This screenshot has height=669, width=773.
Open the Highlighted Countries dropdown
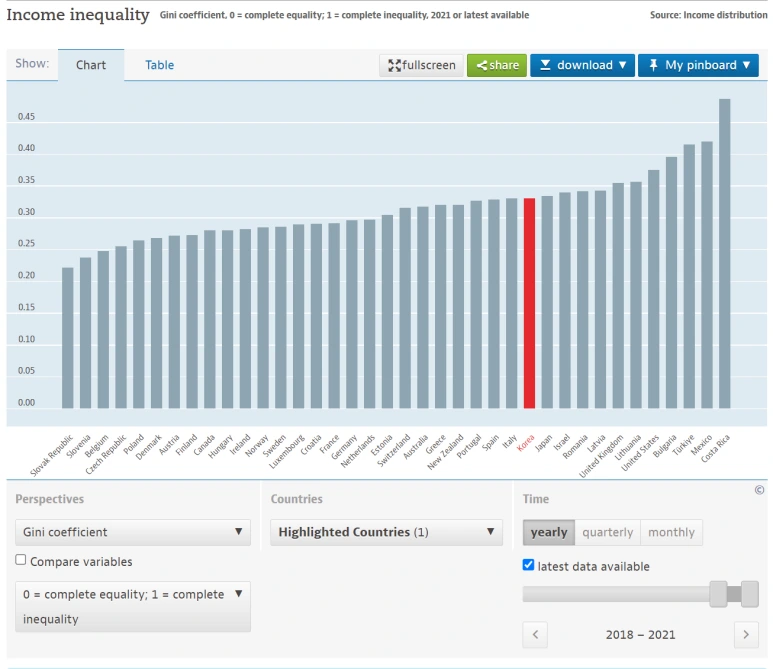click(x=386, y=532)
